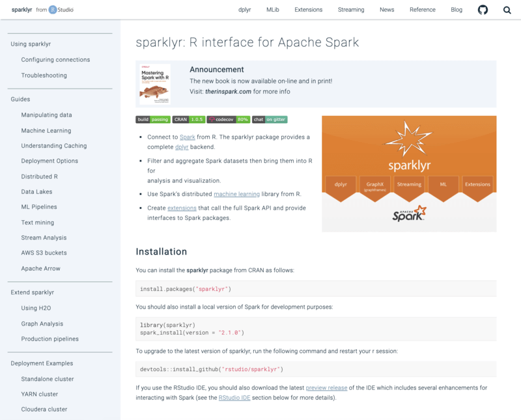The height and width of the screenshot is (420, 521).
Task: Open the Configuring connections sidebar link
Action: pyautogui.click(x=55, y=60)
